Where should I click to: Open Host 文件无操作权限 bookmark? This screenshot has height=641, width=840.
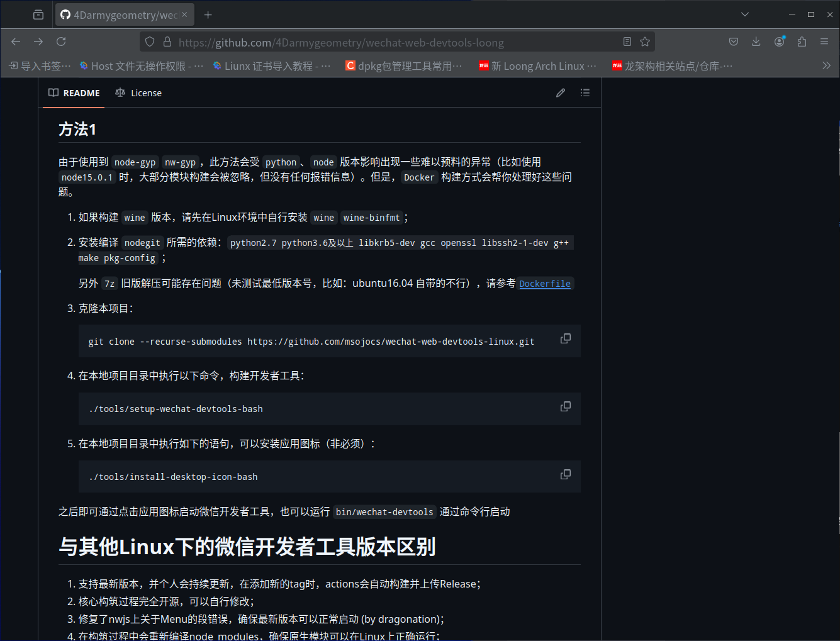[142, 66]
